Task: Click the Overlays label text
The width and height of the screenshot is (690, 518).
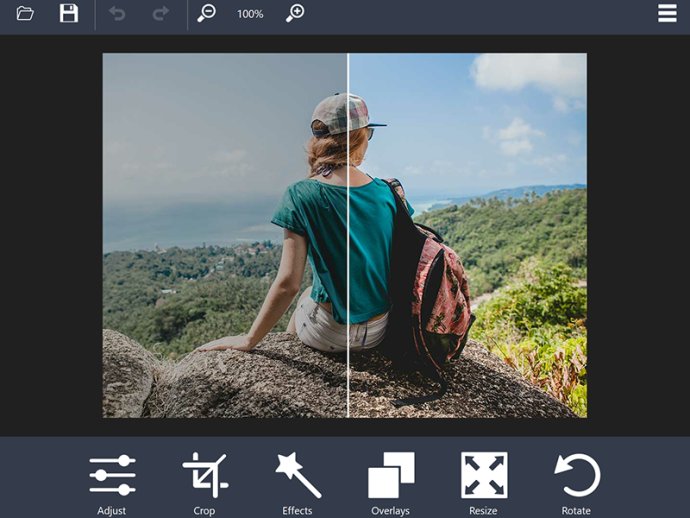Action: (x=390, y=511)
